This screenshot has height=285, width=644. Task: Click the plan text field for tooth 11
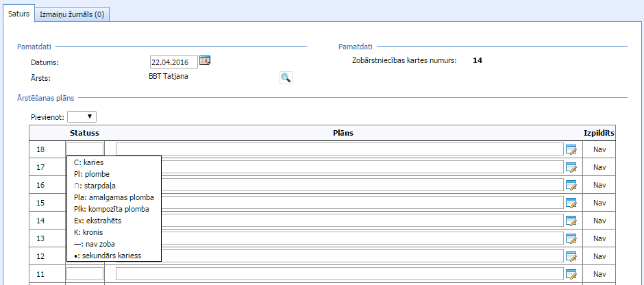[x=338, y=274]
